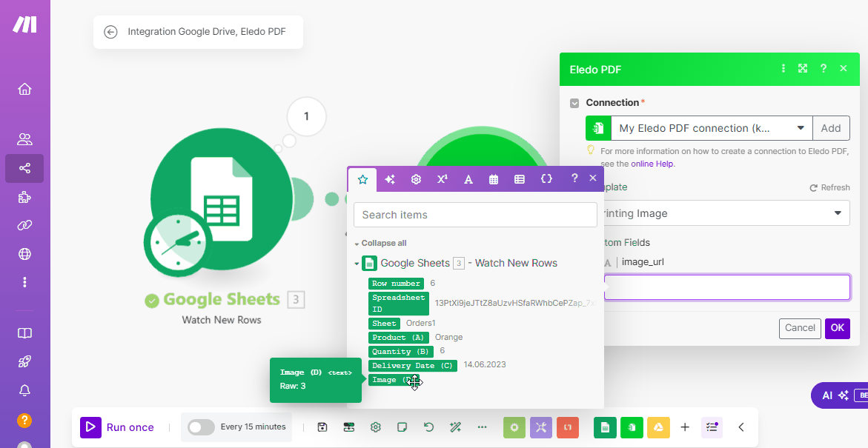Open Webhooks globe icon in sidebar
The height and width of the screenshot is (448, 868).
(x=24, y=254)
